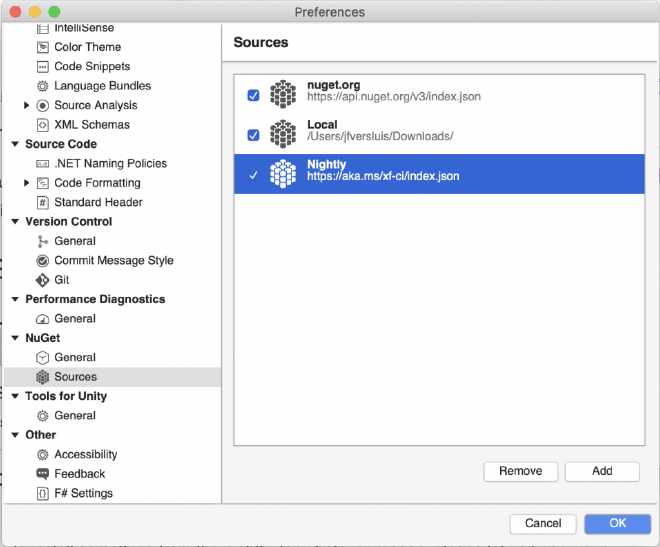This screenshot has height=547, width=660.
Task: Click the Code Formatting icon
Action: [43, 183]
